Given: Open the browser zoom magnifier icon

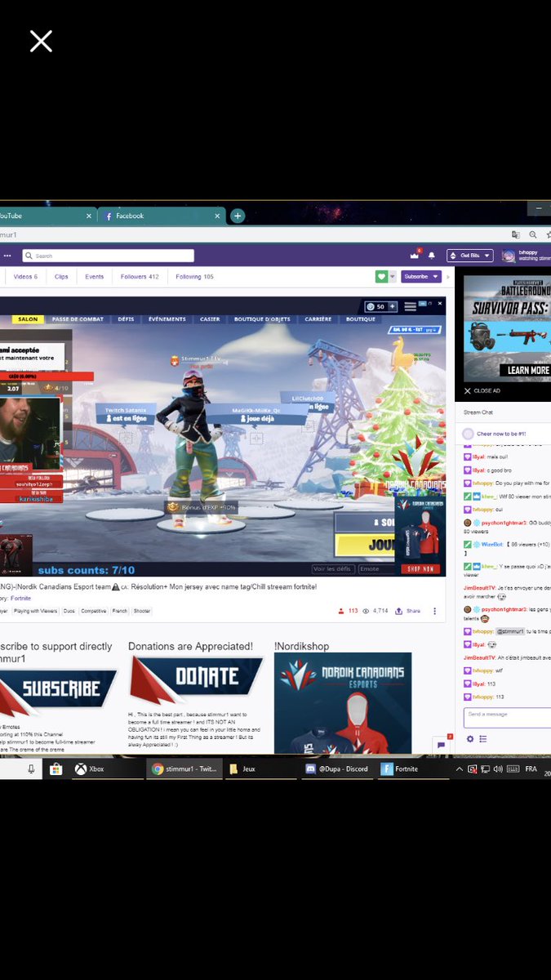Looking at the screenshot, I should (532, 234).
